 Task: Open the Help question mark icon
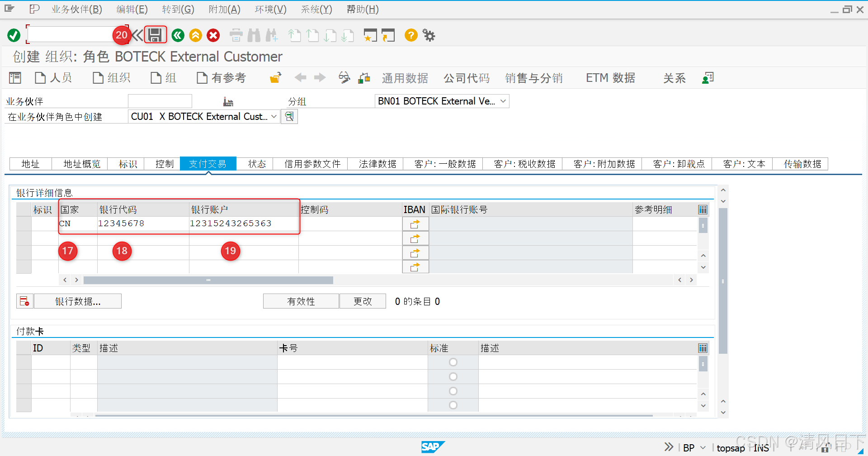(x=410, y=35)
